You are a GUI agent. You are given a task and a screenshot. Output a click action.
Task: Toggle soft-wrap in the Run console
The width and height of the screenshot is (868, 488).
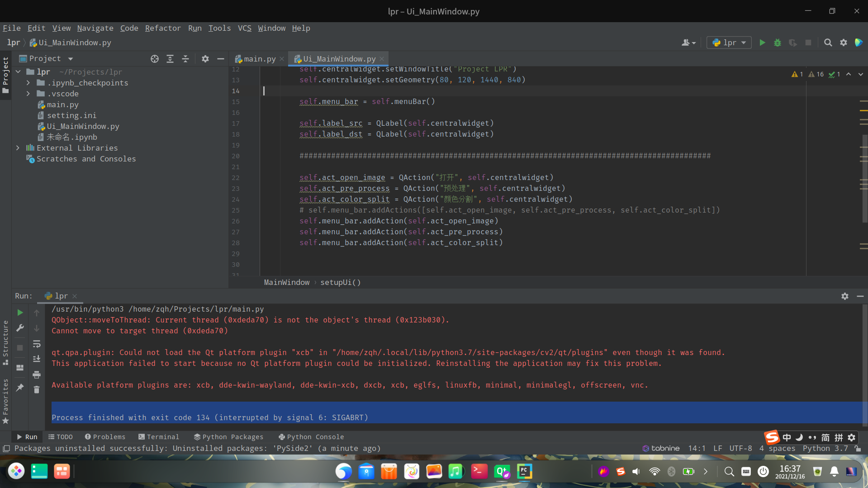pos(37,344)
